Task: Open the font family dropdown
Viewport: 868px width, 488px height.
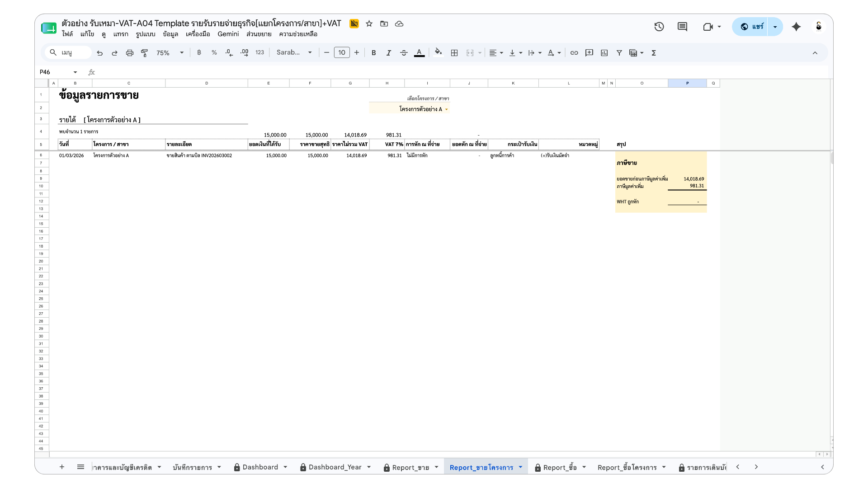Action: pos(294,52)
